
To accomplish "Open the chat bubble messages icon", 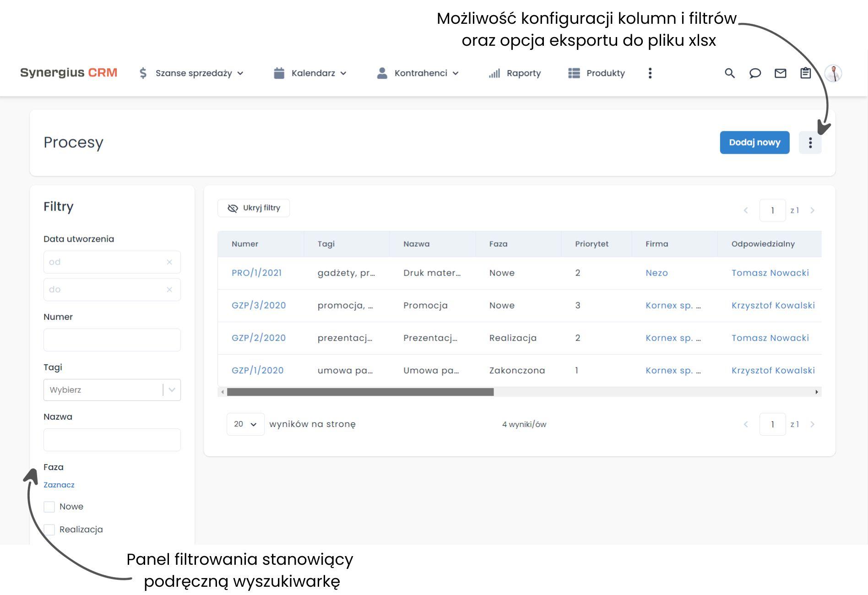I will [x=755, y=73].
